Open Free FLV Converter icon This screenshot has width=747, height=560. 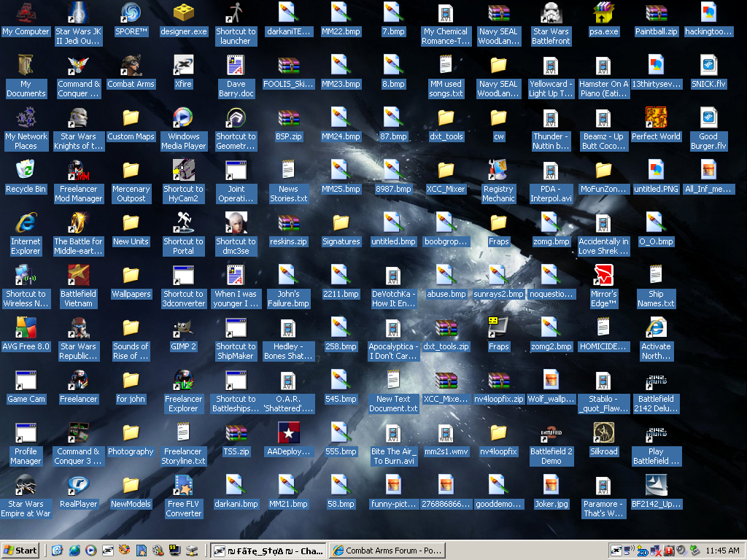(183, 497)
